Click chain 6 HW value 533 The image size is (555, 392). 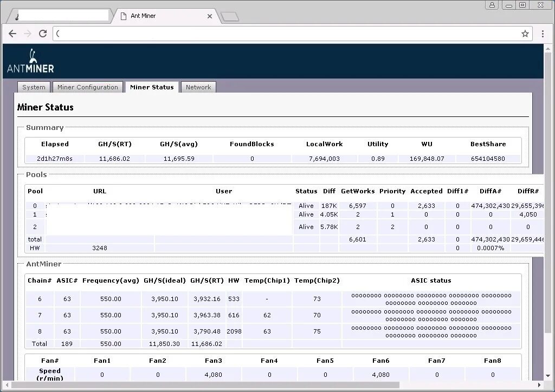[x=234, y=299]
